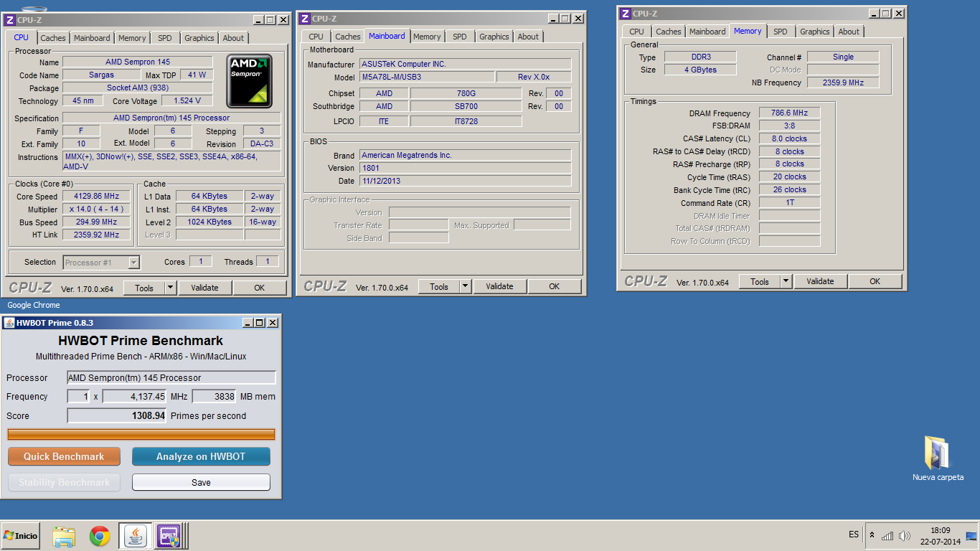Open About tab in Memory window

tap(849, 32)
